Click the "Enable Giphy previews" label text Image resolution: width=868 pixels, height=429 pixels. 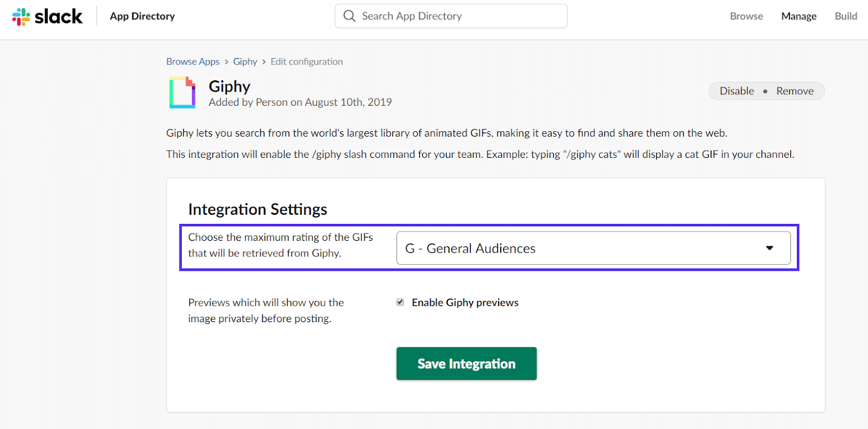465,303
